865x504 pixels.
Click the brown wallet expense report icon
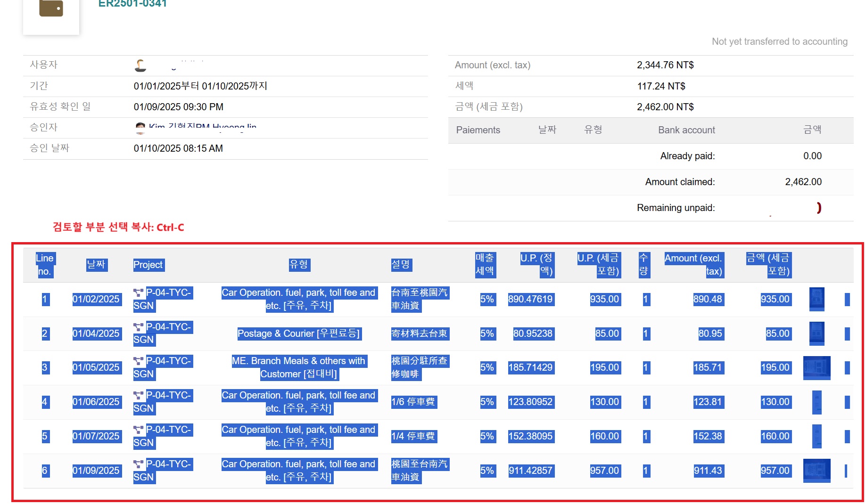tap(51, 9)
